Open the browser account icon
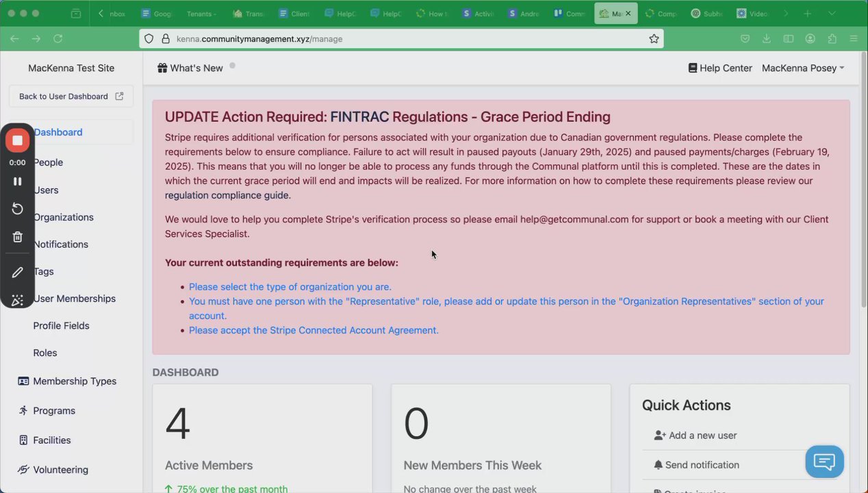 tap(810, 39)
